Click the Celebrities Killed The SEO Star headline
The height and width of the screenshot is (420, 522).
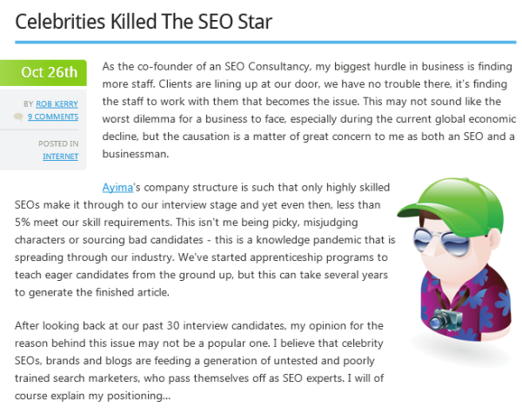[144, 22]
